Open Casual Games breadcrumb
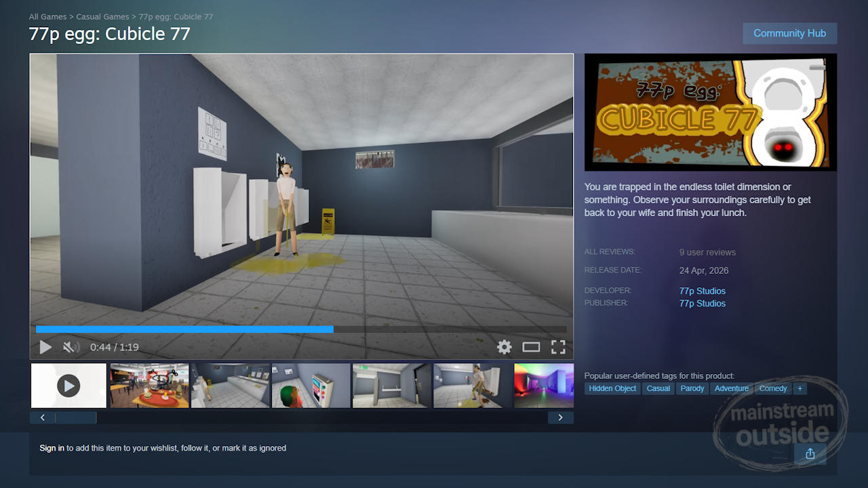The width and height of the screenshot is (868, 488). pyautogui.click(x=102, y=16)
